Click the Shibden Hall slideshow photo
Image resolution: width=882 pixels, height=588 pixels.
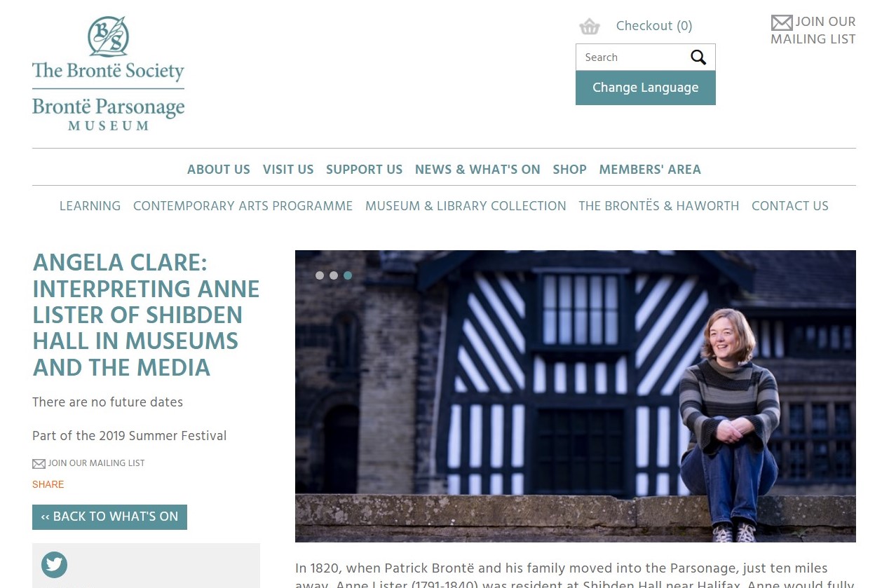[576, 396]
